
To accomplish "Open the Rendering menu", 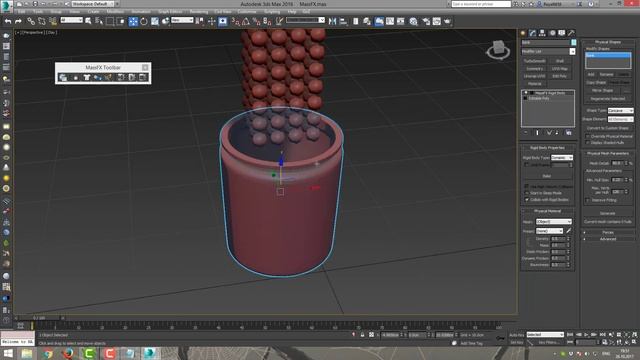I will pos(199,12).
